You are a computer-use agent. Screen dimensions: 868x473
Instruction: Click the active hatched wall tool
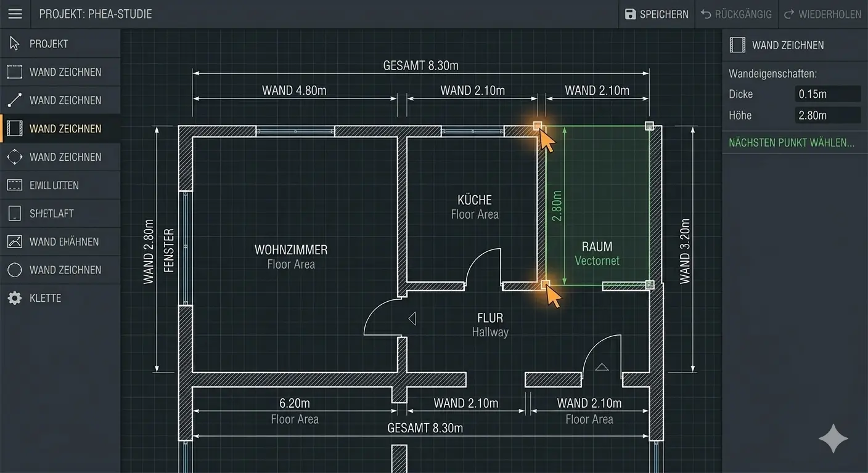pyautogui.click(x=60, y=129)
